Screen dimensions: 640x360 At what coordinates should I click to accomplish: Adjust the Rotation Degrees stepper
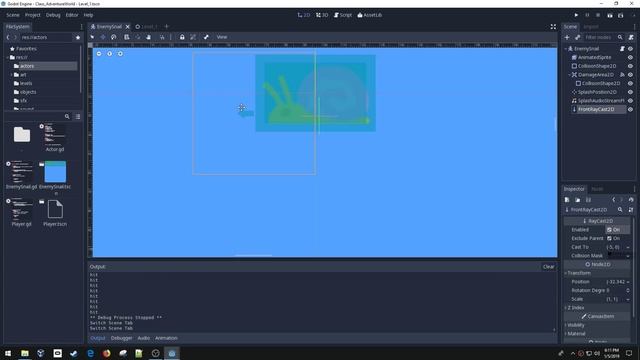(x=628, y=291)
